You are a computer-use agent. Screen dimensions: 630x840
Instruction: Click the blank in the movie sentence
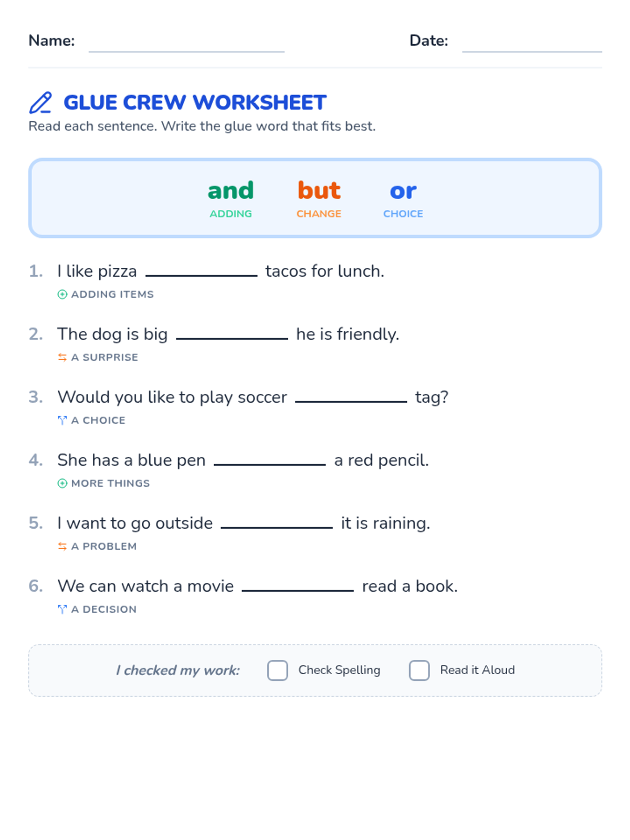tap(298, 585)
